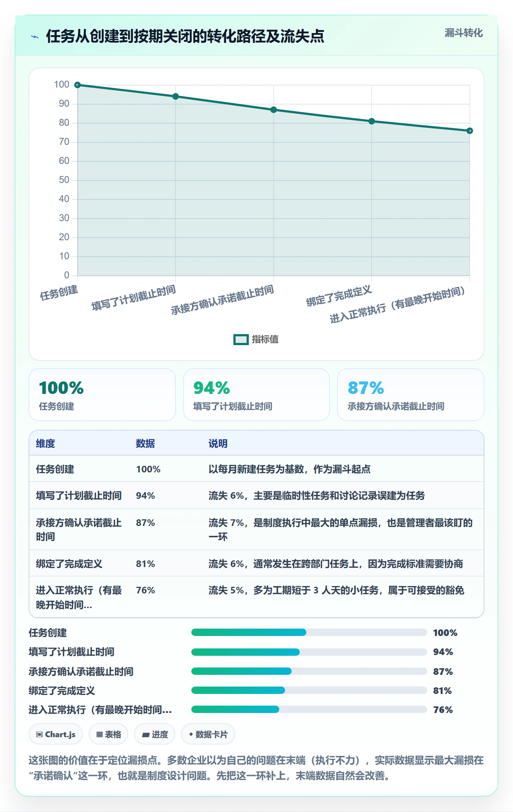This screenshot has width=513, height=812.
Task: Open the 100% 任务创建 data card
Action: click(102, 395)
